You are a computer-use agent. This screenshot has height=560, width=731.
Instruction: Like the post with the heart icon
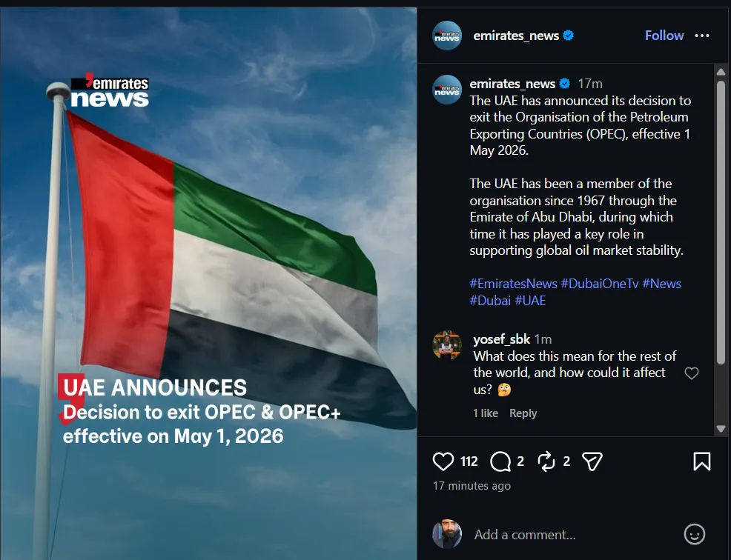443,461
